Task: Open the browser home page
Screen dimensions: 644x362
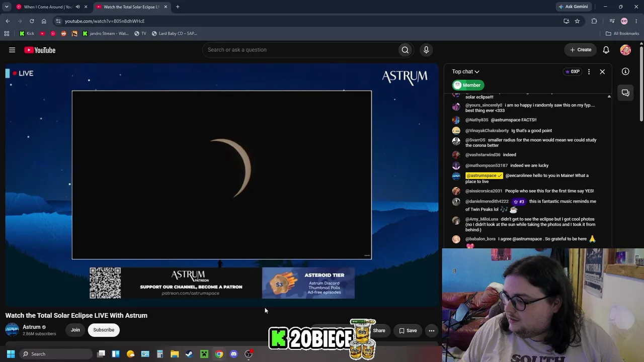Action: [x=44, y=21]
